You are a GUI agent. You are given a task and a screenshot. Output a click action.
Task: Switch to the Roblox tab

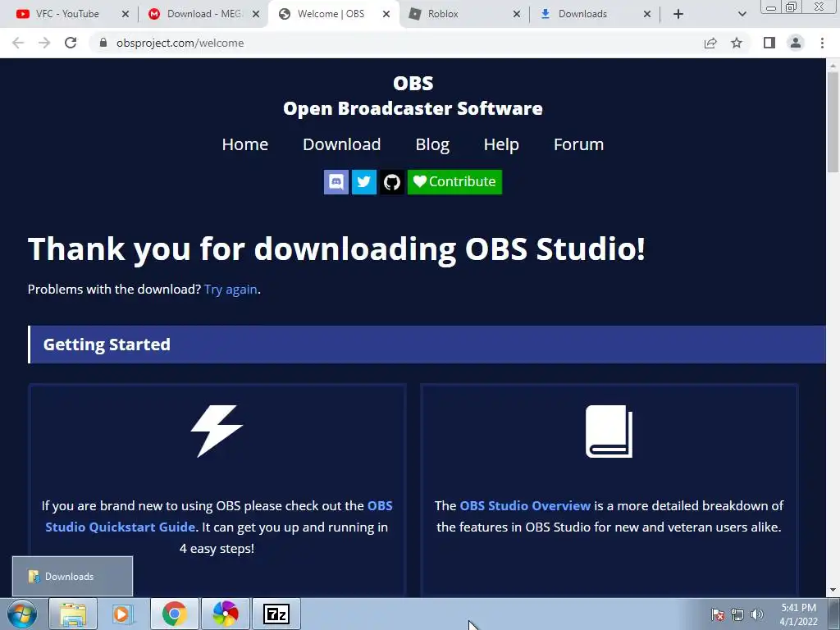[x=442, y=14]
